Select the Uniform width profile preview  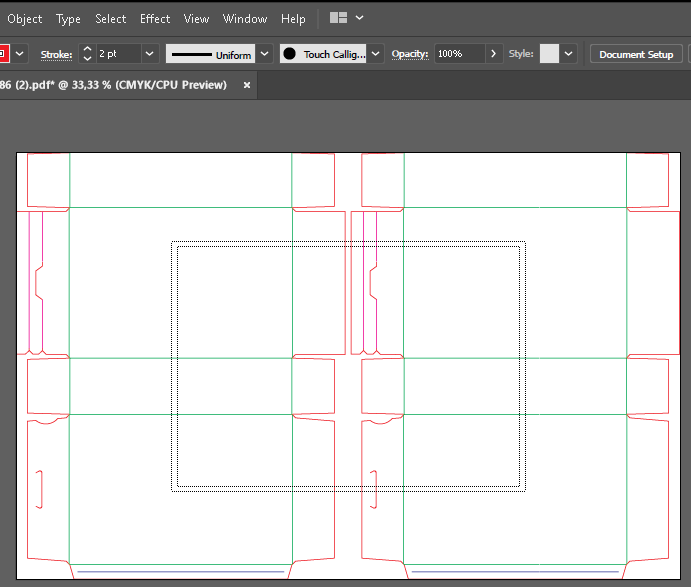click(209, 54)
